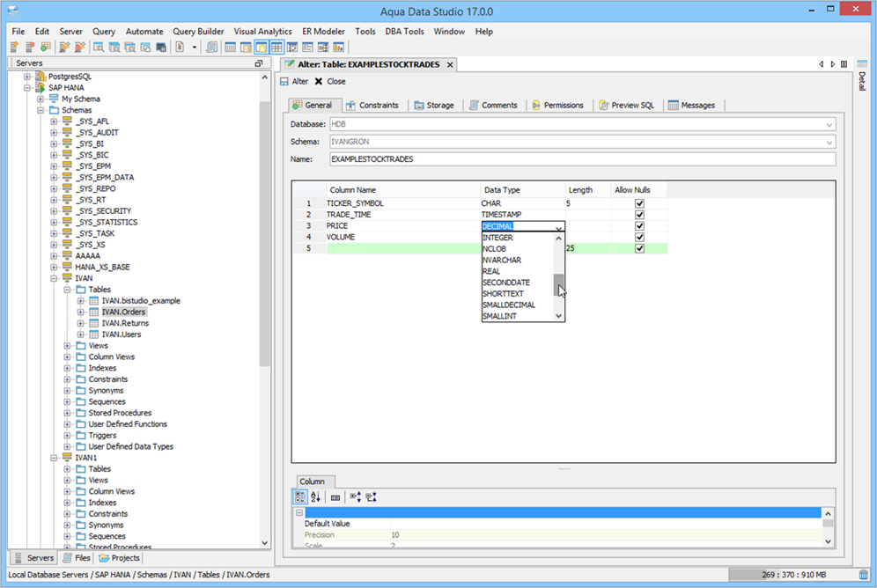Collapse the IVAN1 schema node
Image resolution: width=877 pixels, height=588 pixels.
point(54,458)
